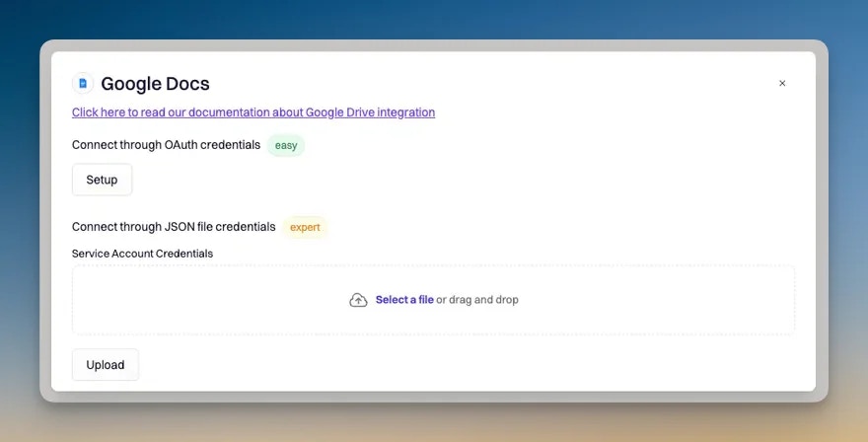Click the cloud upload icon

(x=358, y=300)
